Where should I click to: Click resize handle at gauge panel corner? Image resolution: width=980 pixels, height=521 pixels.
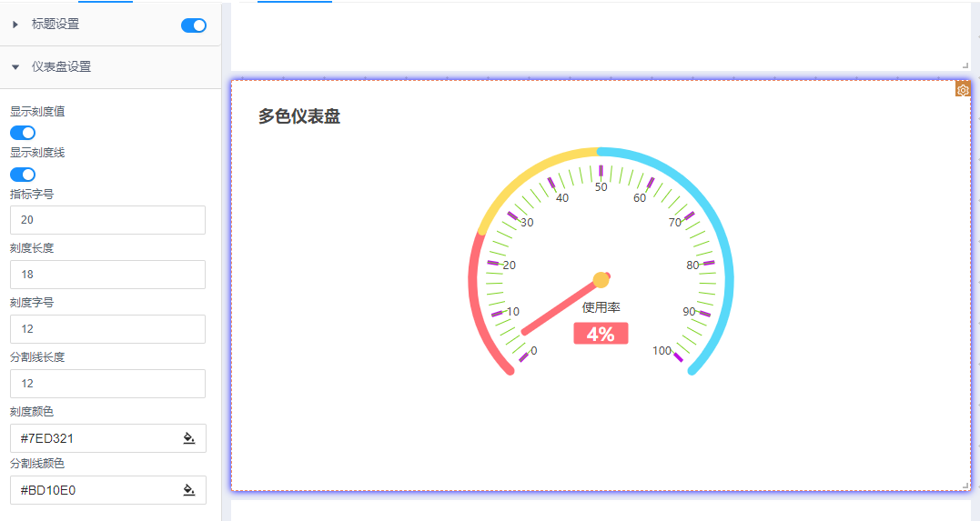[965, 486]
